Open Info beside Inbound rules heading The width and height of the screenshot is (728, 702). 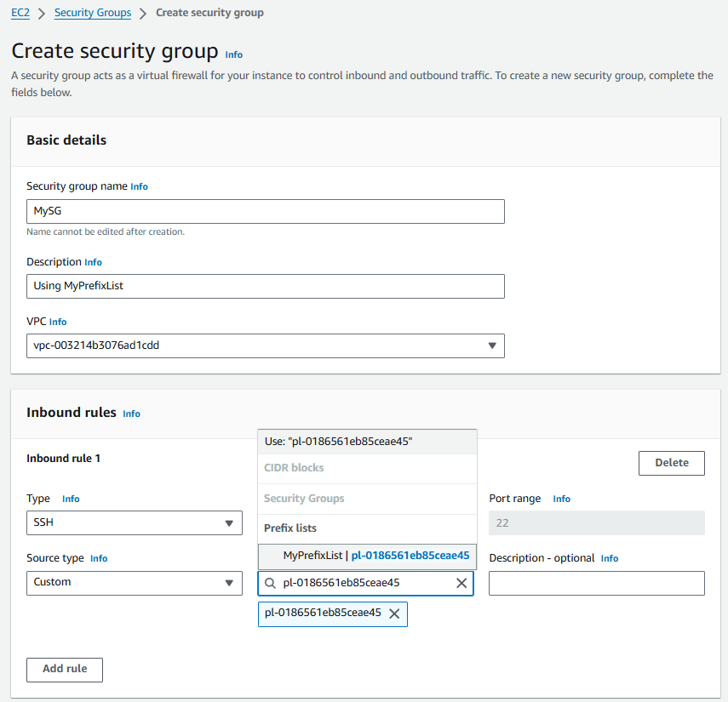pos(131,414)
